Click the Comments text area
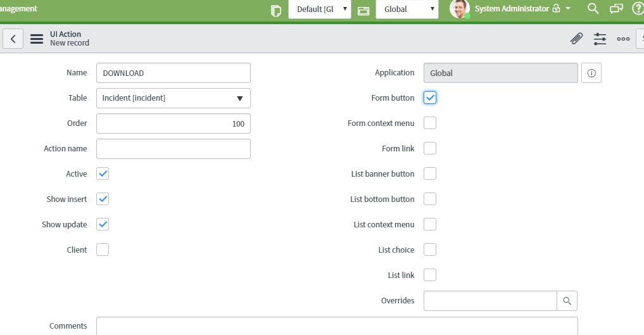 (x=337, y=326)
